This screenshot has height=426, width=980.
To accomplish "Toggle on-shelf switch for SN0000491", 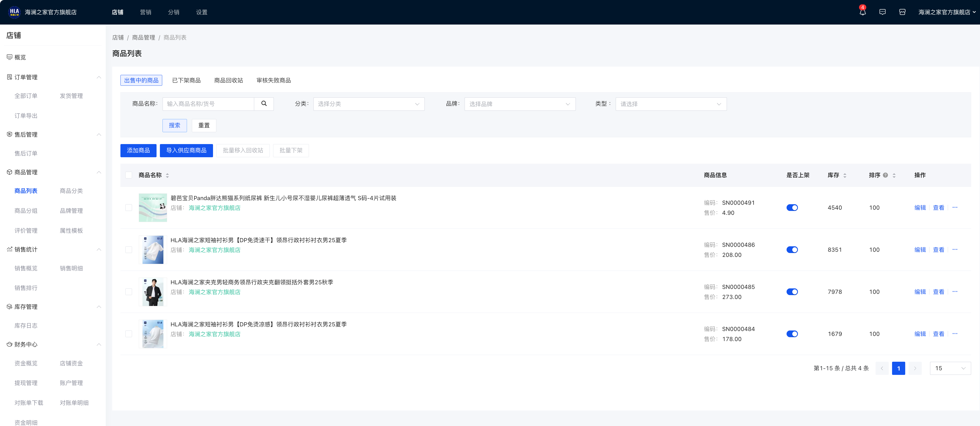I will [792, 208].
